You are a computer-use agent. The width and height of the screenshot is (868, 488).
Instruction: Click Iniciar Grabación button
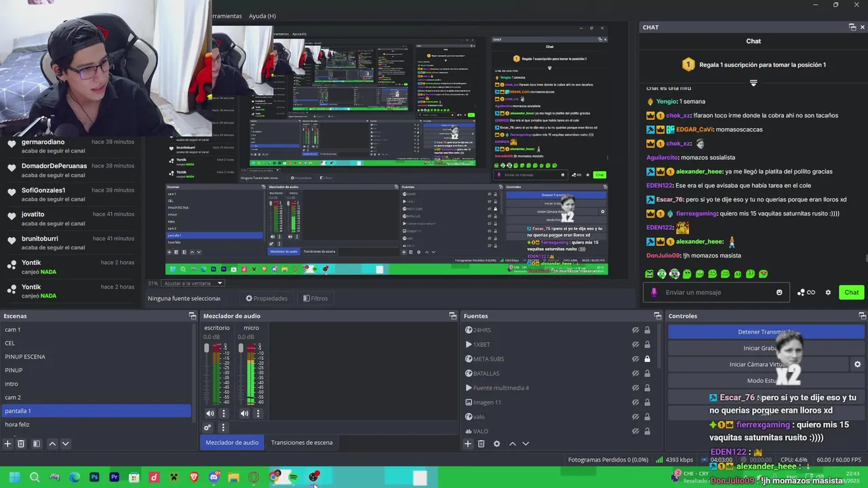pyautogui.click(x=766, y=348)
